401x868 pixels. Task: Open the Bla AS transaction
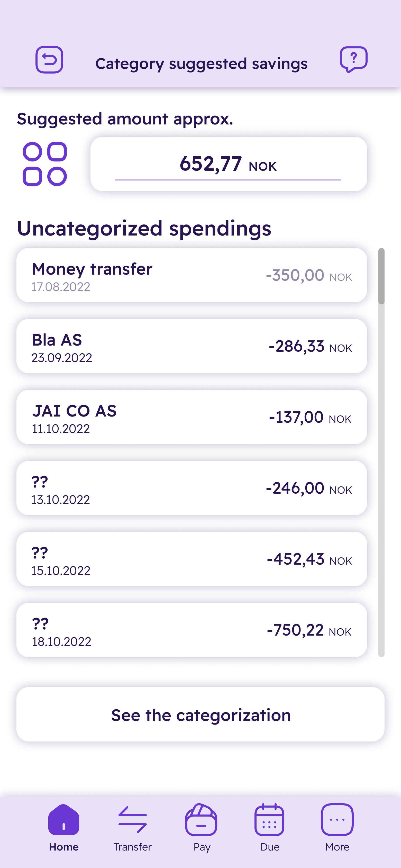(x=192, y=346)
